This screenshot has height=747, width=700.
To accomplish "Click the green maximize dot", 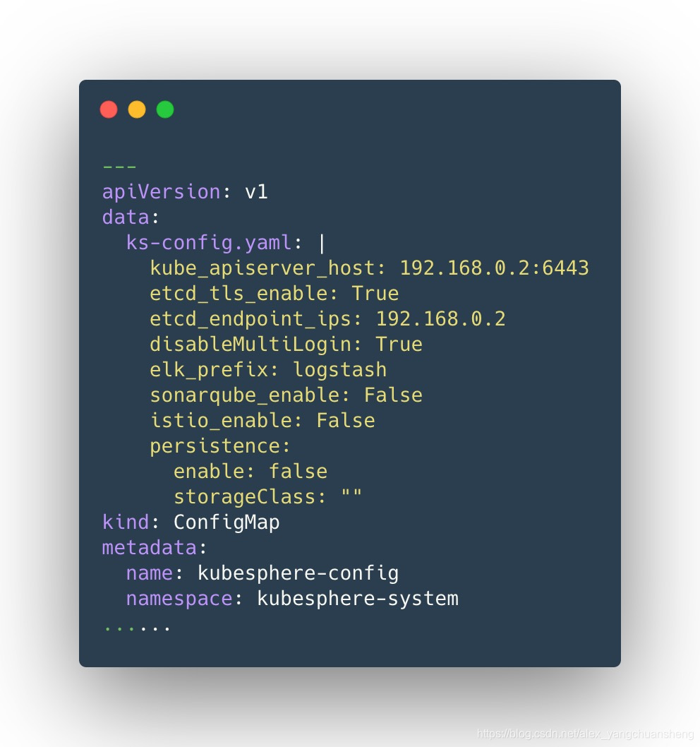I will [x=164, y=109].
